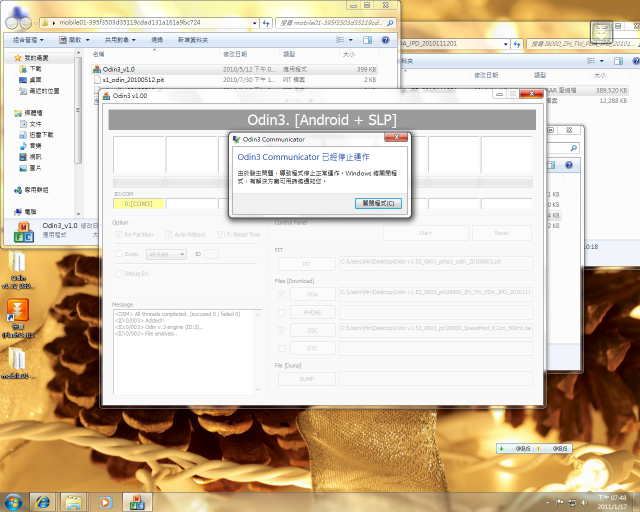Click Burn in mobile01 Explorer toolbar
Screen dimensions: 640x512
coord(157,40)
